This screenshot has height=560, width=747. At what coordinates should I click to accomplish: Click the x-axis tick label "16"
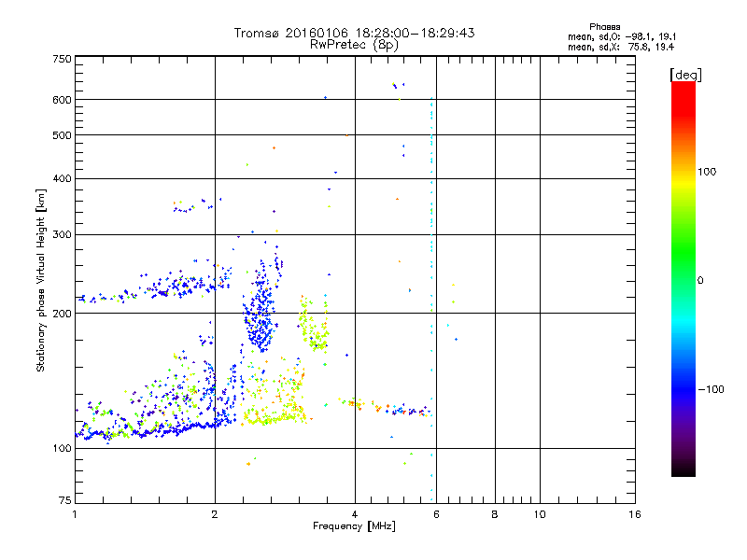(635, 514)
